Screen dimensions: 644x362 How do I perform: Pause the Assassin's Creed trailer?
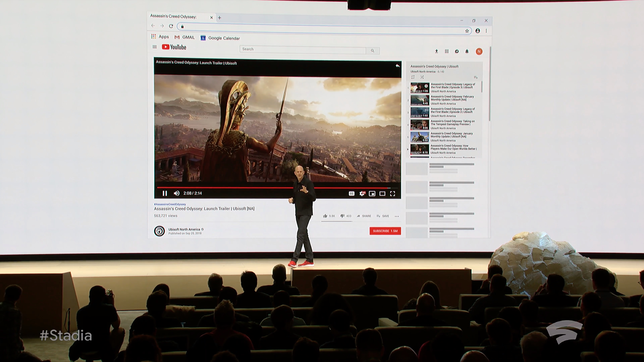pos(165,193)
